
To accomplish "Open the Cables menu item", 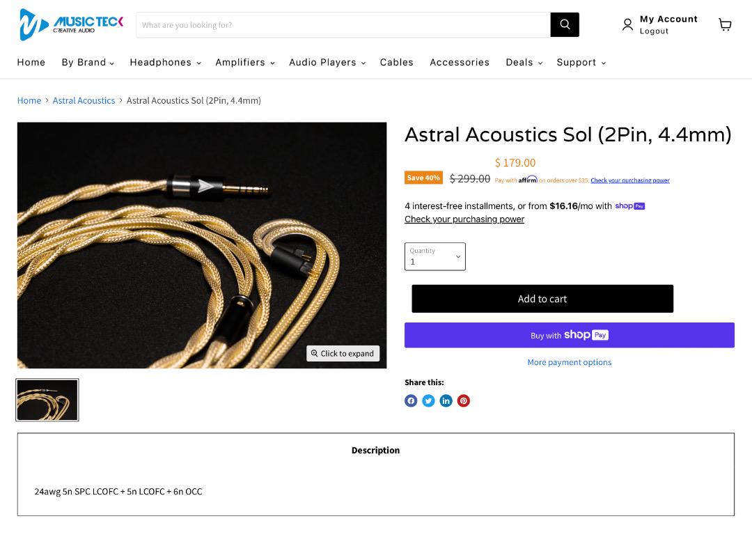I will click(x=397, y=63).
